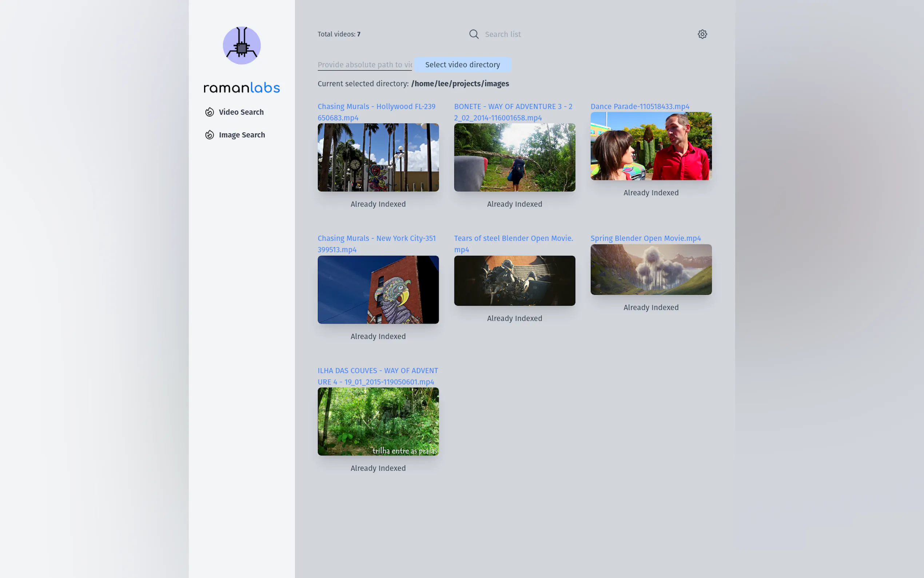Switch to the Image Search section
Viewport: 924px width, 578px height.
click(x=242, y=135)
